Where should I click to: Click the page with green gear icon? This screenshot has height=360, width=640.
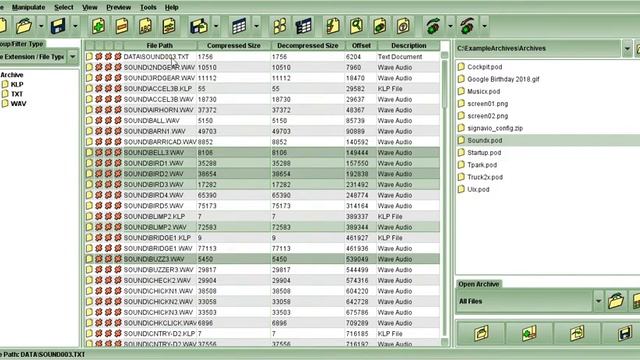coord(380,26)
